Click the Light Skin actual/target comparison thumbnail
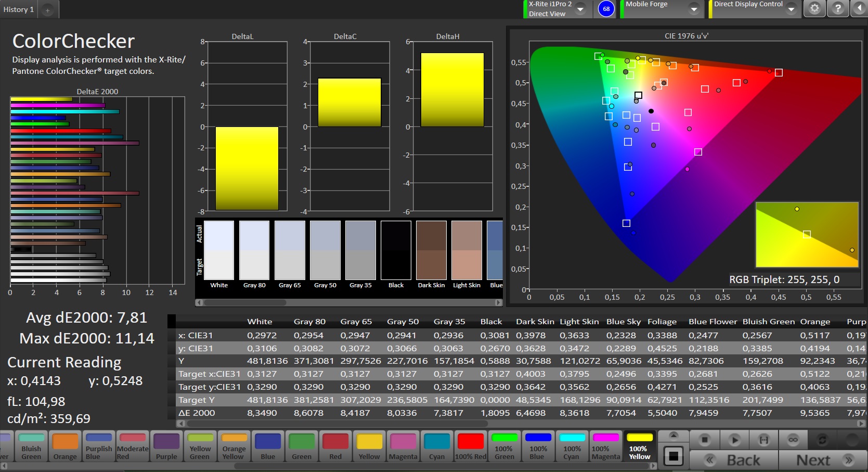 pyautogui.click(x=467, y=250)
